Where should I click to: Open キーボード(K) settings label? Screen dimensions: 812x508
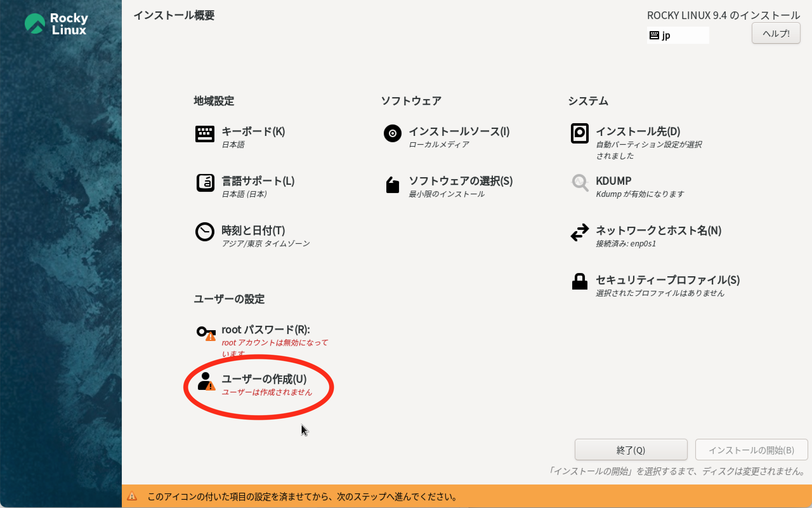click(253, 131)
